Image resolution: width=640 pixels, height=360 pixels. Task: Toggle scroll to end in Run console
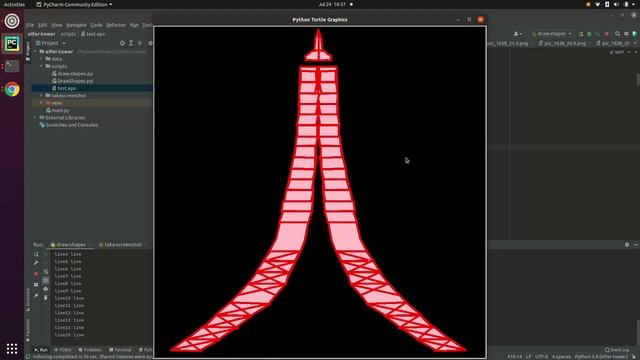click(46, 280)
